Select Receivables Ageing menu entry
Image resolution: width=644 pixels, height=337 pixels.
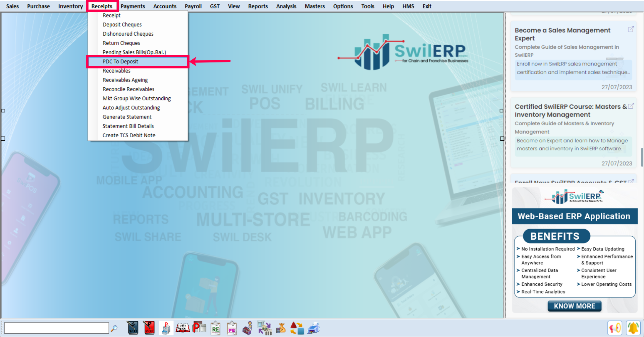pyautogui.click(x=138, y=80)
